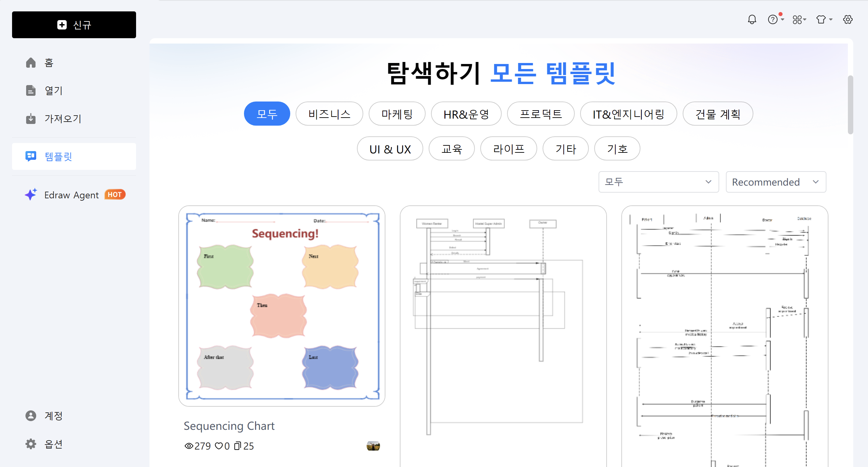
Task: Open the Sequencing Chart template link
Action: (x=229, y=425)
